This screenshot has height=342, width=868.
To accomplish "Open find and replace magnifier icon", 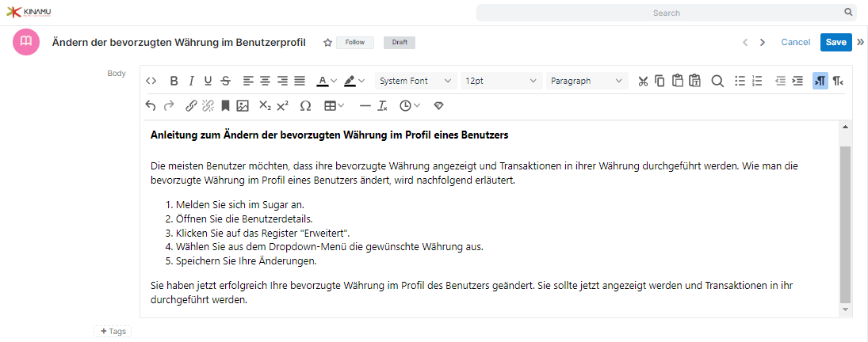I will pos(717,81).
